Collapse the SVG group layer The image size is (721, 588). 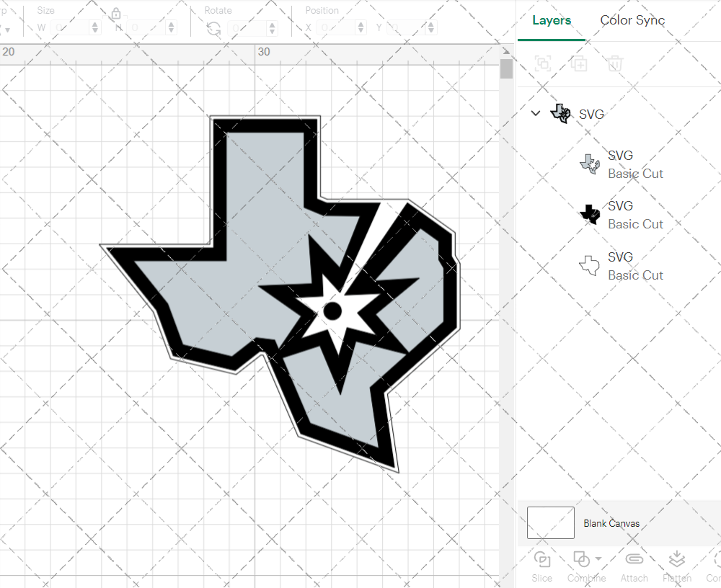click(536, 113)
